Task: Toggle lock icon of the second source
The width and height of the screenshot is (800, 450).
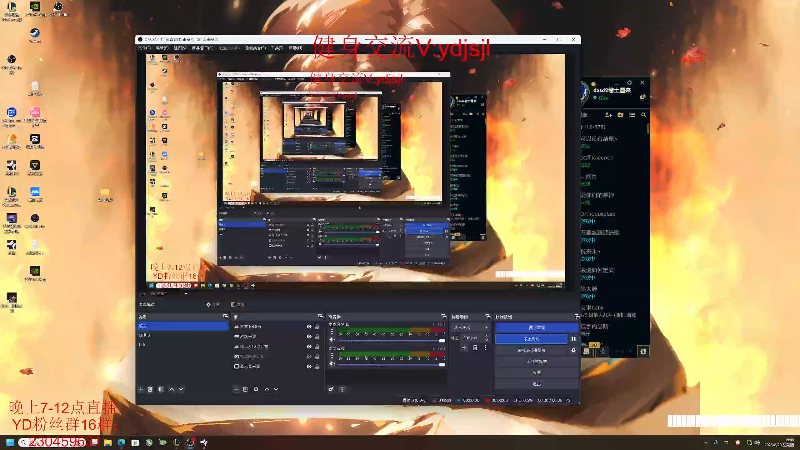Action: (x=317, y=337)
